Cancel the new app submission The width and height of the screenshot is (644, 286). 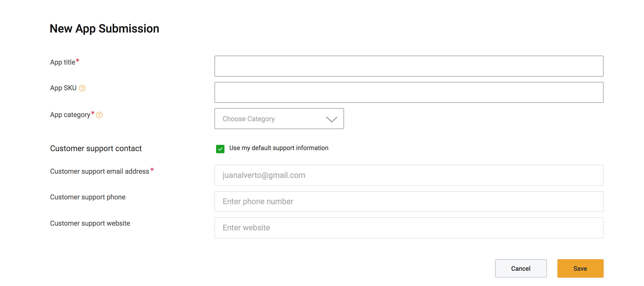(x=521, y=268)
